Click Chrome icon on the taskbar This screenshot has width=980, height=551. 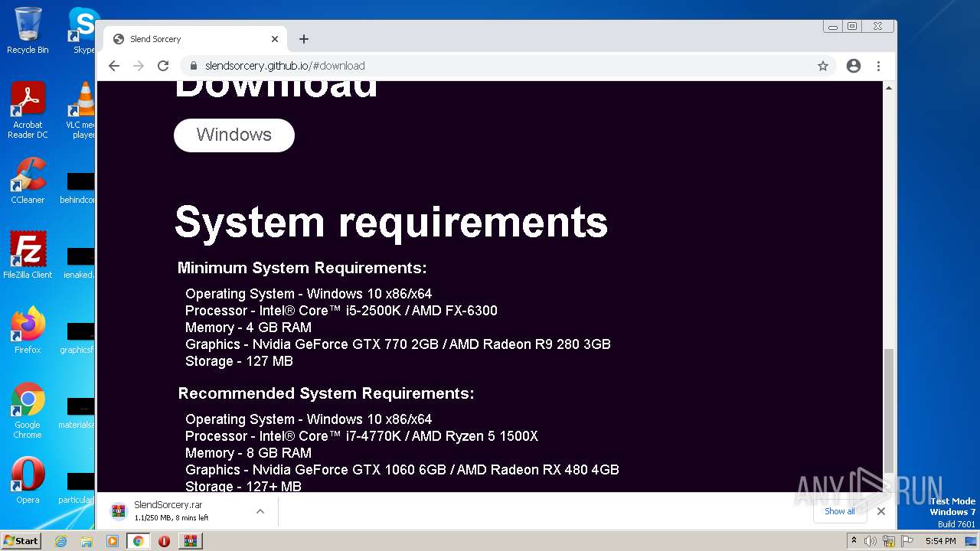pyautogui.click(x=139, y=541)
